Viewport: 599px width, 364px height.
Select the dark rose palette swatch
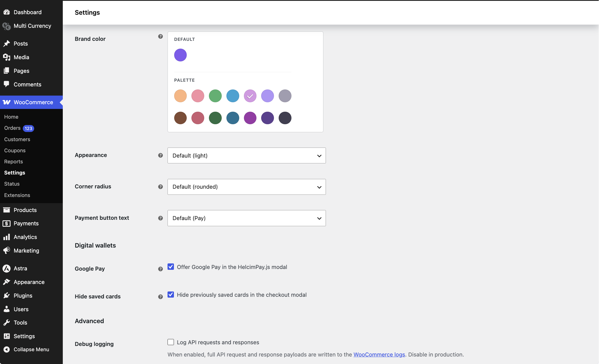(x=198, y=118)
